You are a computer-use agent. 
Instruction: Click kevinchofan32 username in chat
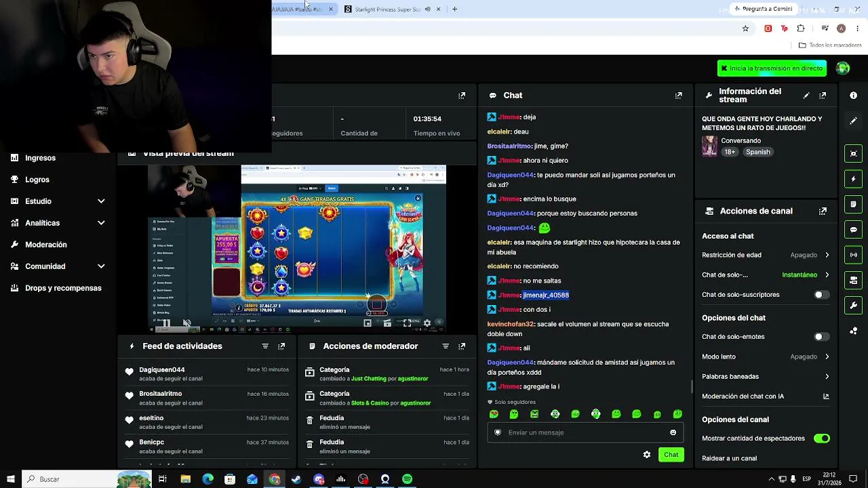click(511, 325)
